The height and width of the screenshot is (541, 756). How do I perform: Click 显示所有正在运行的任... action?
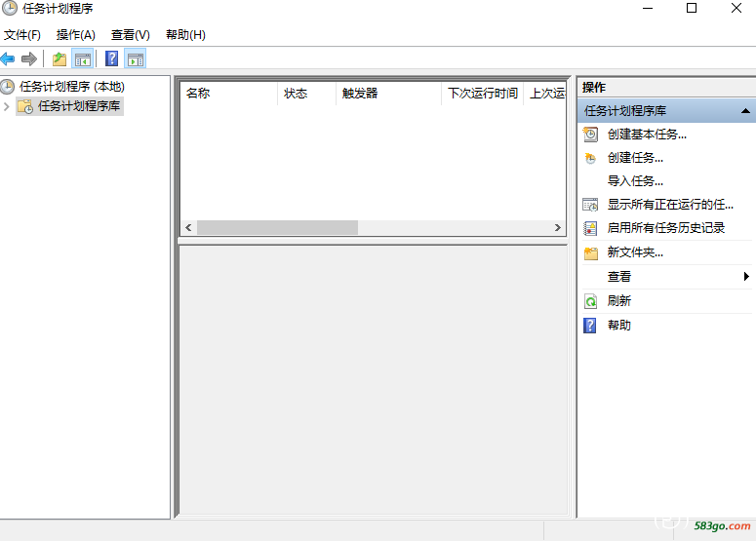click(671, 205)
